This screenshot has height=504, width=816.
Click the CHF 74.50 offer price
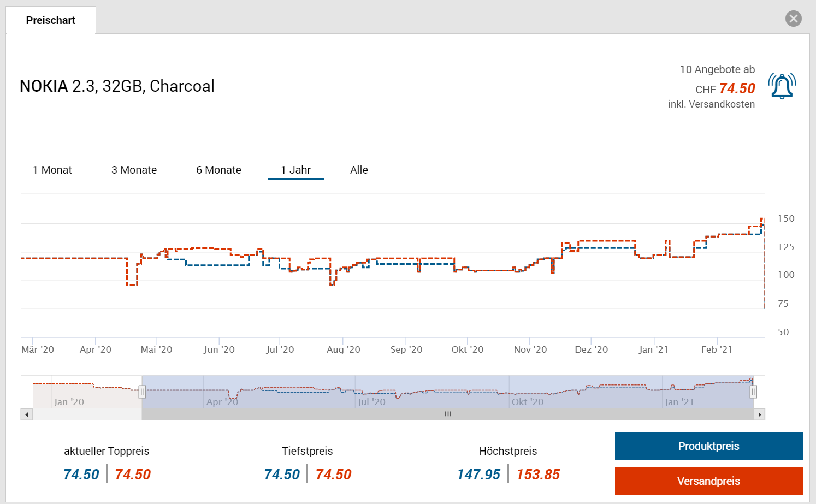pos(736,88)
